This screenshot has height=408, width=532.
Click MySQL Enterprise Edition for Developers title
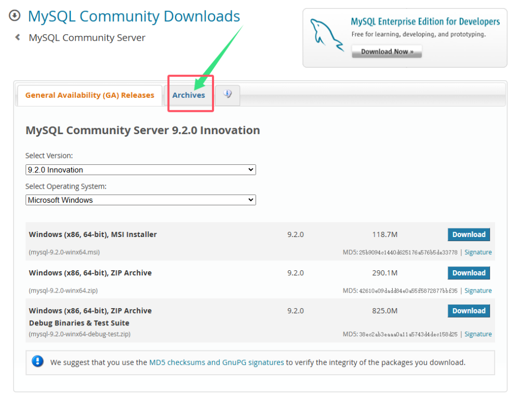(425, 22)
